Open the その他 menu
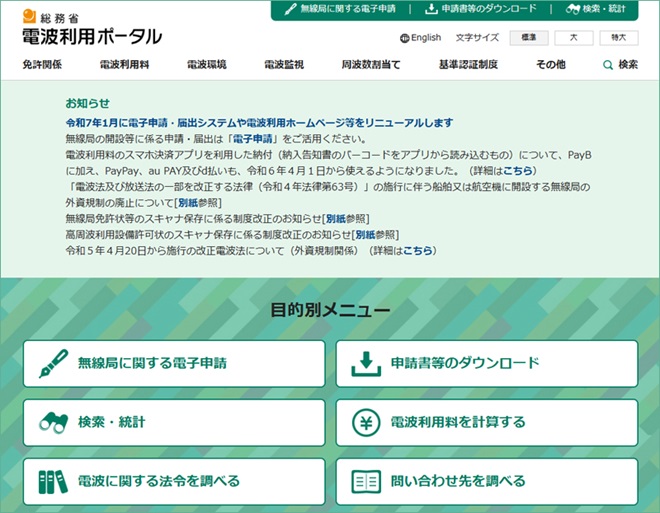This screenshot has width=660, height=513. pos(551,65)
